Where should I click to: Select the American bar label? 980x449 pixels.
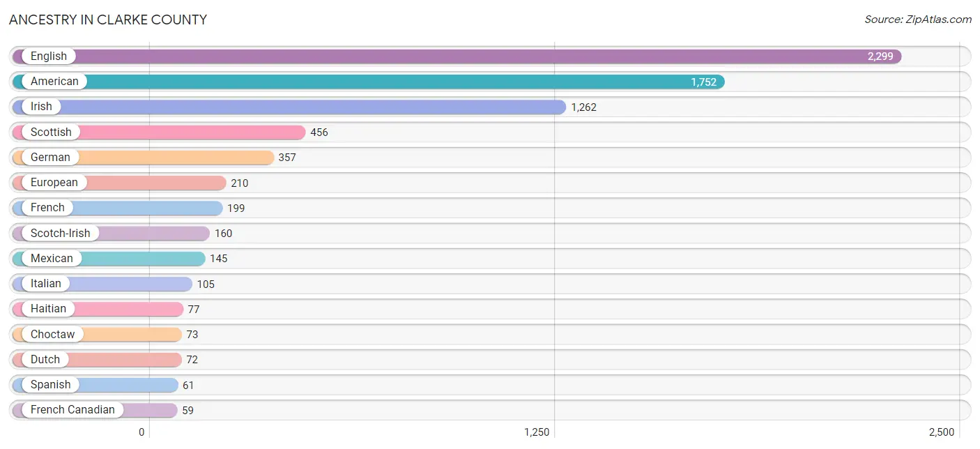point(54,82)
